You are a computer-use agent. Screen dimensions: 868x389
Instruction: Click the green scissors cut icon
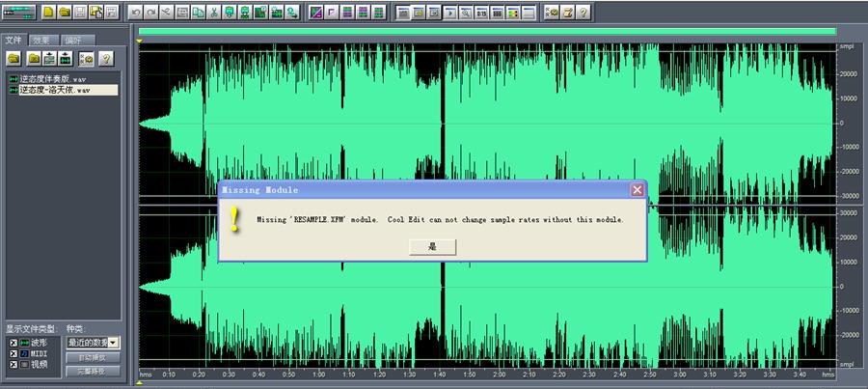tap(213, 12)
